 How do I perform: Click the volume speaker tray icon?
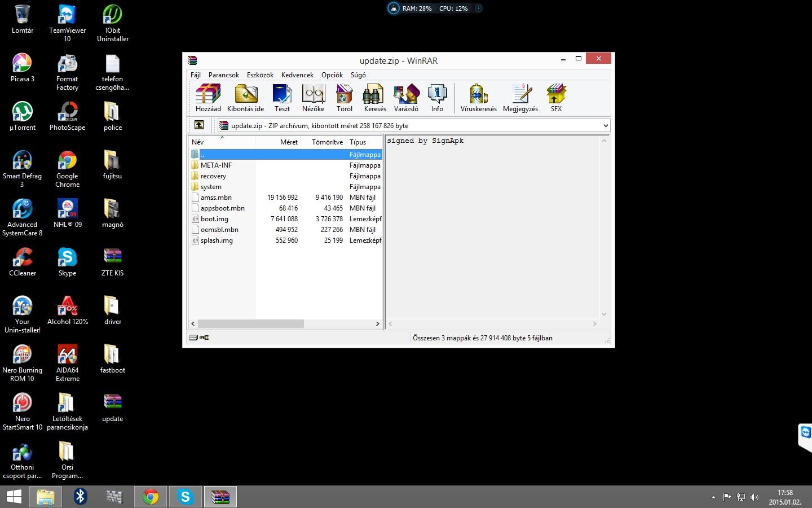tap(754, 497)
